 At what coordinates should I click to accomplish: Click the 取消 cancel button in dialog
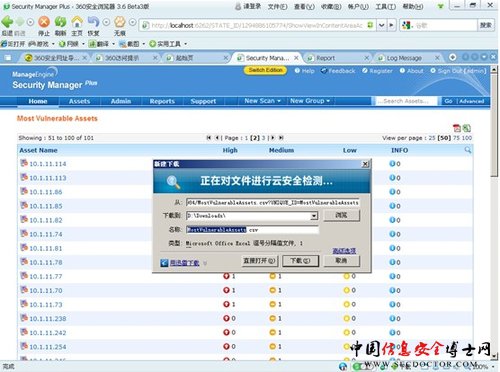(342, 261)
